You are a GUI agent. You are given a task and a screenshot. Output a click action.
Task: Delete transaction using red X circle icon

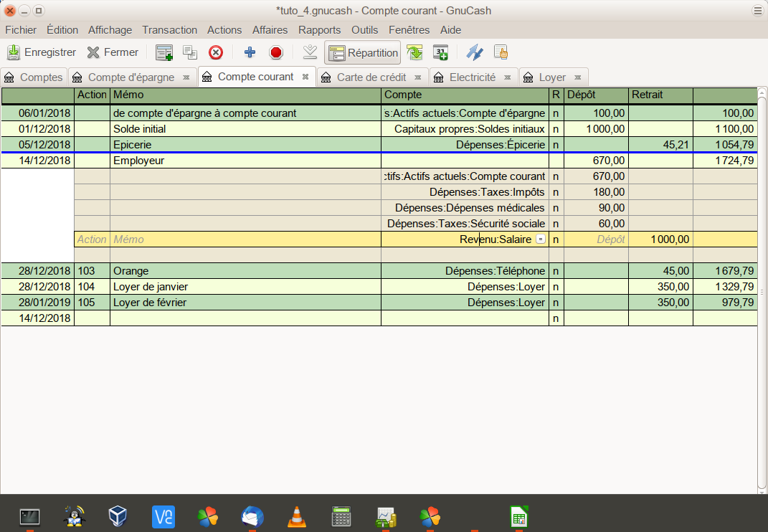pos(216,52)
